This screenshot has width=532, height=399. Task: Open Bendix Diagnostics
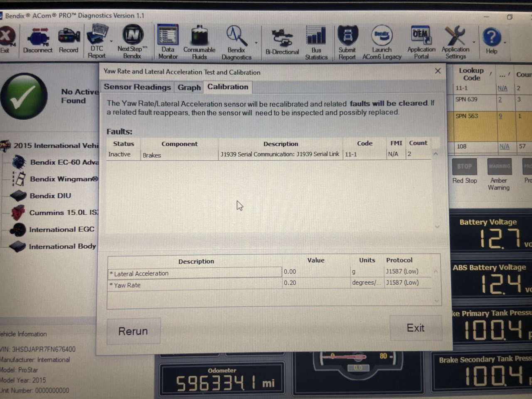click(x=236, y=42)
